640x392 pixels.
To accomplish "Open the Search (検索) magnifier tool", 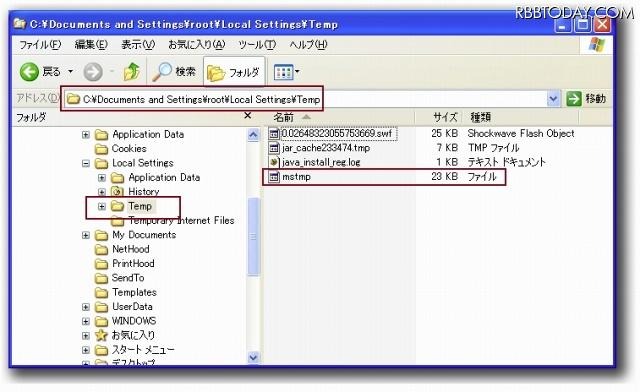I will pyautogui.click(x=173, y=72).
